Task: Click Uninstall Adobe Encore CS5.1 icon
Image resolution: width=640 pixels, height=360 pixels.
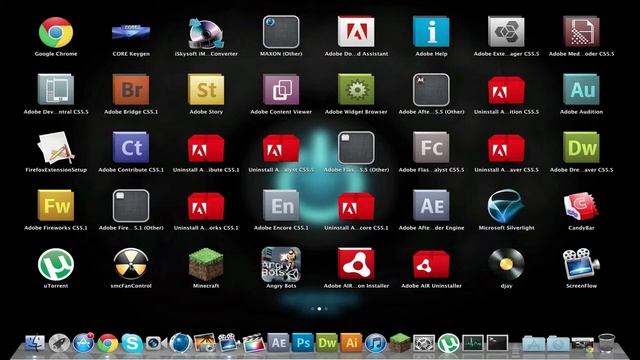Action: tap(356, 206)
